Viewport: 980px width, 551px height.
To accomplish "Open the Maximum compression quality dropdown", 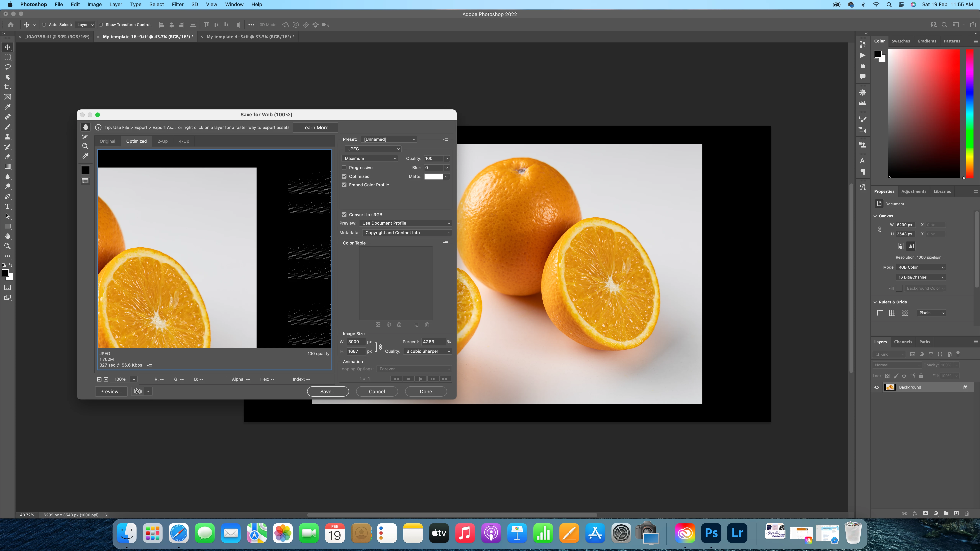I will point(370,159).
